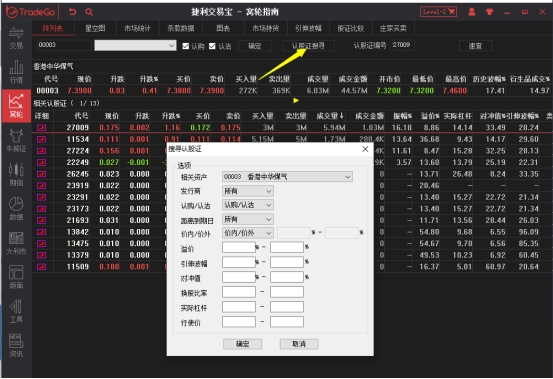The width and height of the screenshot is (553, 379).
Task: Open the user account profile icon
Action: pyautogui.click(x=472, y=12)
